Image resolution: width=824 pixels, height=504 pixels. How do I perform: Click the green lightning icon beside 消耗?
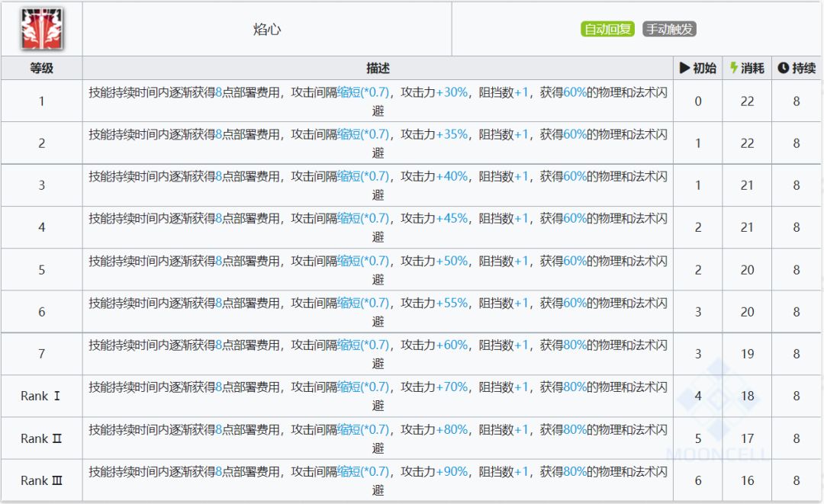(x=733, y=68)
